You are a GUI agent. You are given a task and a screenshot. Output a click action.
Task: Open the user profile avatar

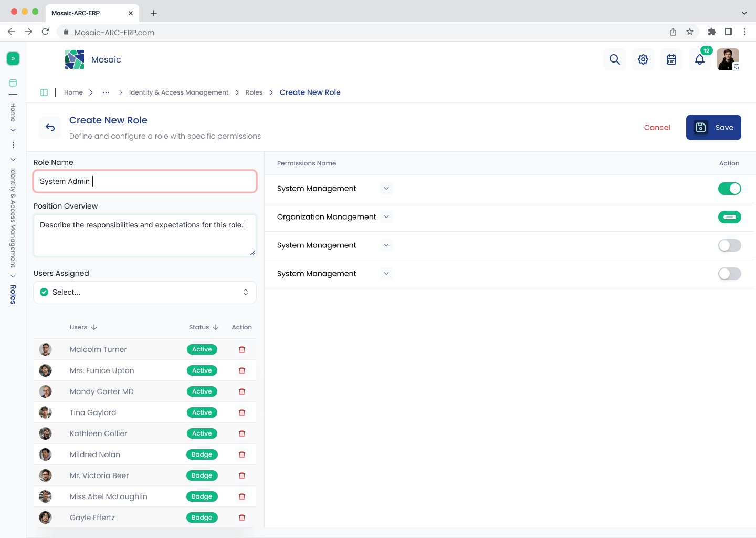pyautogui.click(x=728, y=59)
